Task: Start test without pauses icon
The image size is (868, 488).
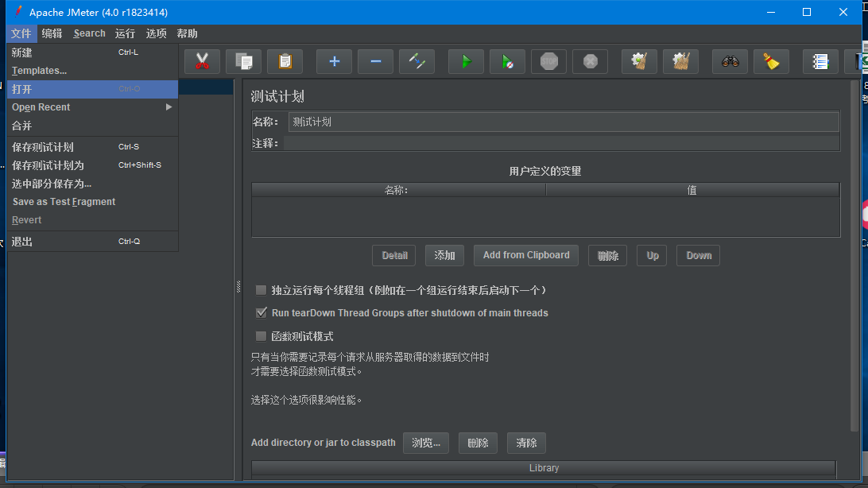Action: tap(508, 61)
